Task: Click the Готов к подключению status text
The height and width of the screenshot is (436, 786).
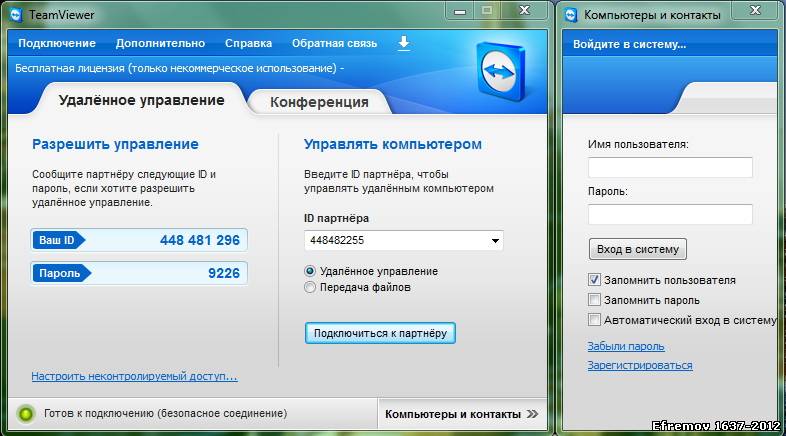Action: click(x=165, y=413)
